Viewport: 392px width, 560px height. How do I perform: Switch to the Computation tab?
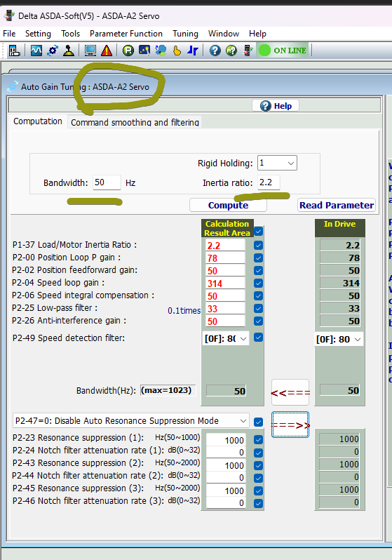[x=38, y=121]
